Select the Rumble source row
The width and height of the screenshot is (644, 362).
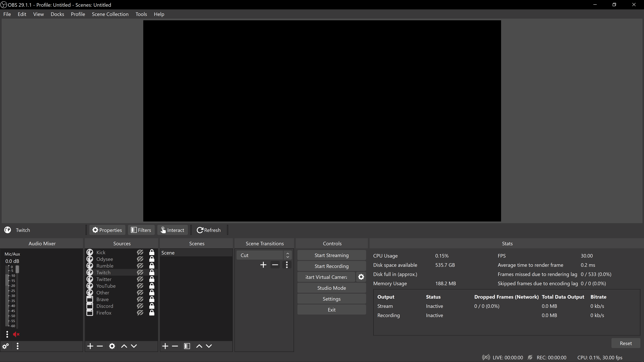click(x=121, y=266)
